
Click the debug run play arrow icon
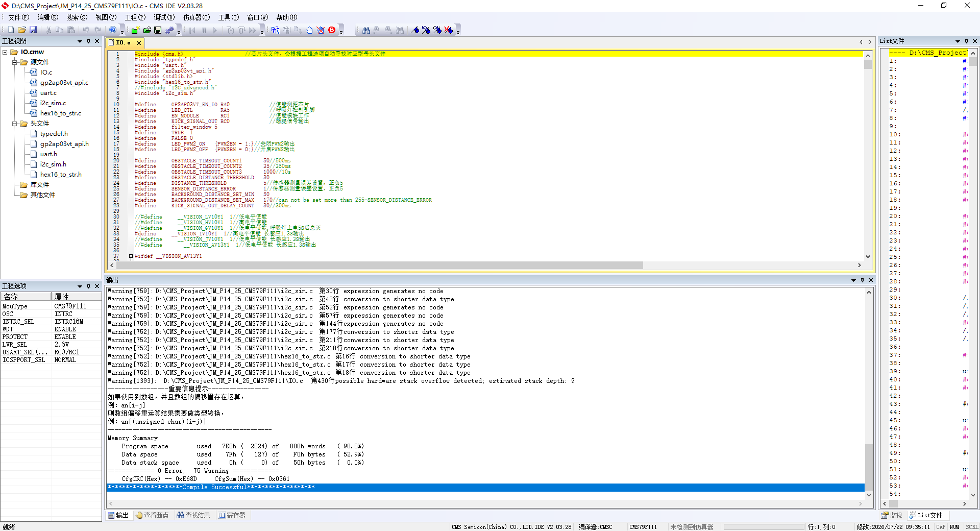tap(215, 30)
